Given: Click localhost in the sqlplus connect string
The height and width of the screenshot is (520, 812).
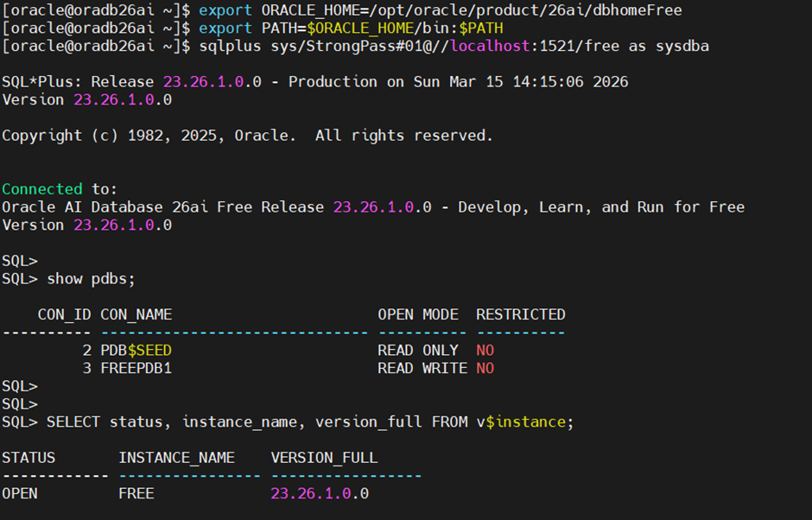Looking at the screenshot, I should pos(490,46).
